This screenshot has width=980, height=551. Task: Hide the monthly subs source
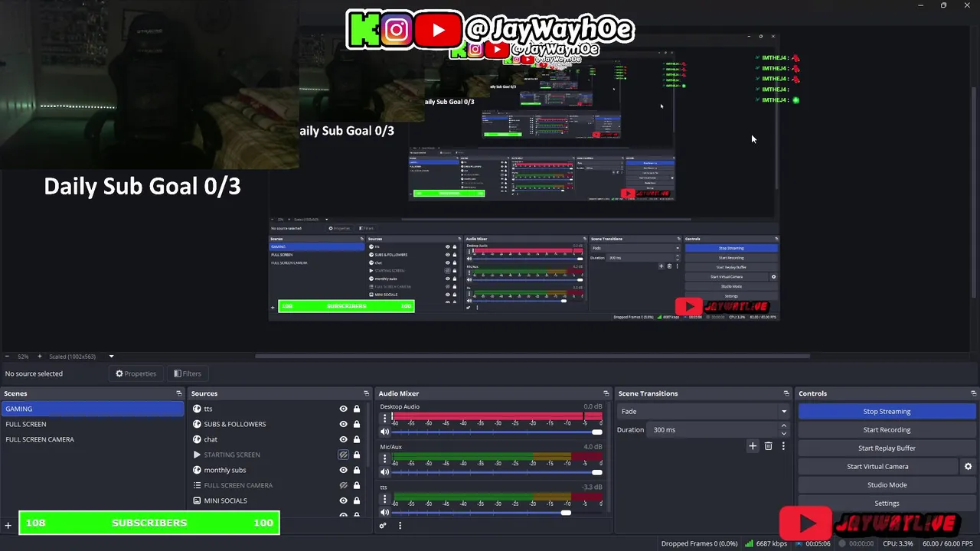point(343,470)
